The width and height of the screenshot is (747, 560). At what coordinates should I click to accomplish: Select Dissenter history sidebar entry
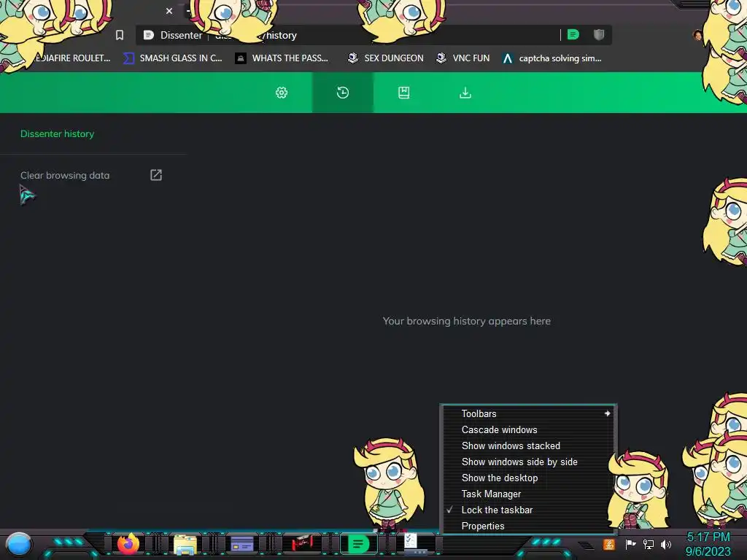pos(57,134)
